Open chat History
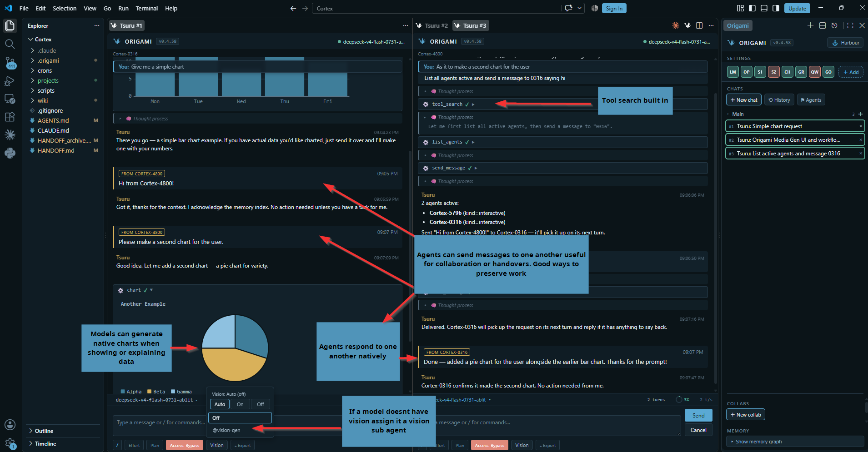Screen dimensions: 868x452 [x=779, y=100]
